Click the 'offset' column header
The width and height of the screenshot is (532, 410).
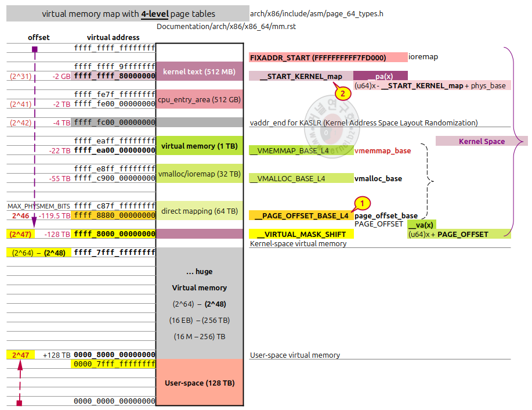pos(39,37)
